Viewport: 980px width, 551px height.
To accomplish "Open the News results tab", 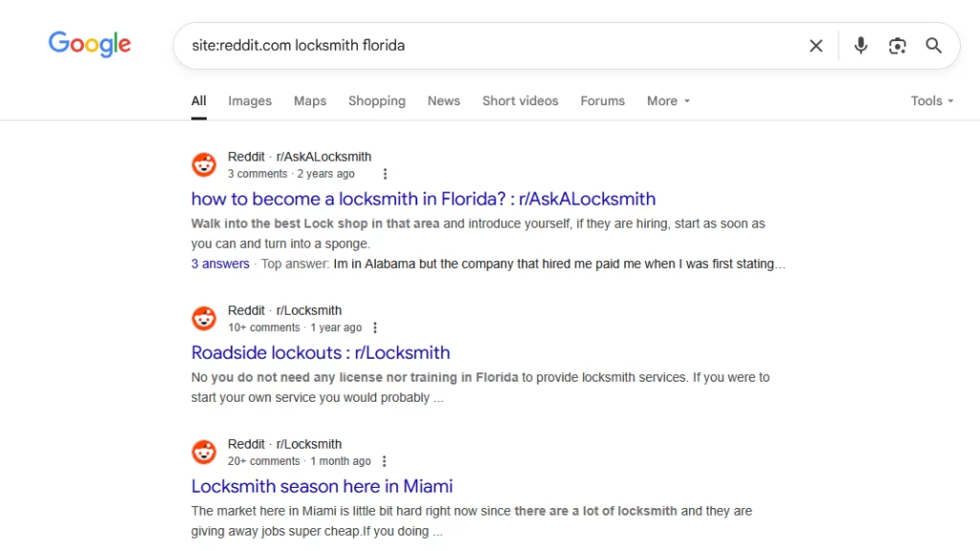I will [443, 100].
